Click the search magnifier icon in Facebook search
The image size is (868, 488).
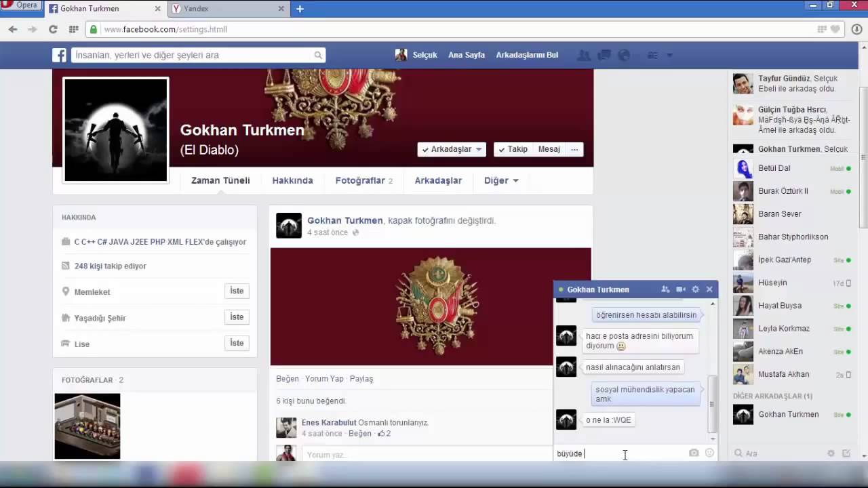click(x=318, y=56)
